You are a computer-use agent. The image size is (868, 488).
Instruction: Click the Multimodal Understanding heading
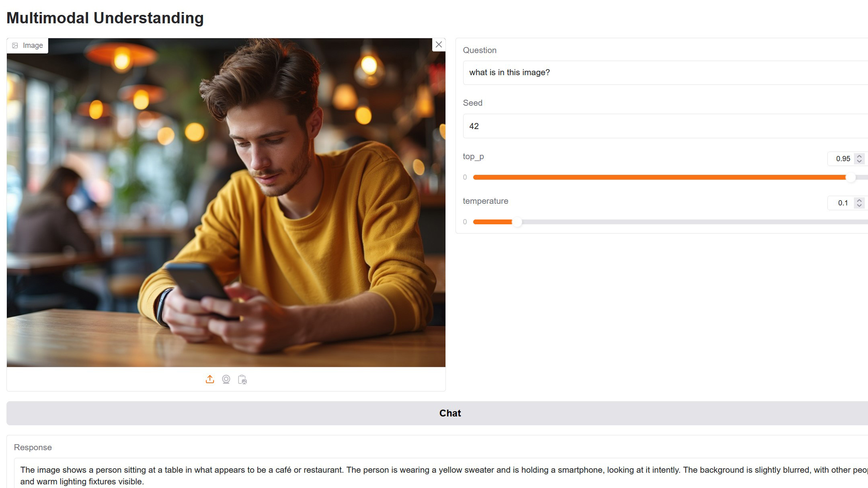[105, 18]
